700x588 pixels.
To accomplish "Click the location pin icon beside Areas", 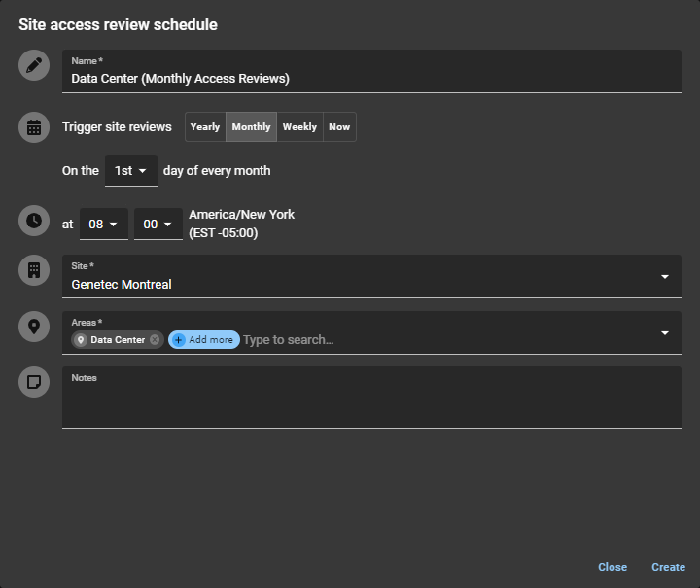I will point(34,327).
